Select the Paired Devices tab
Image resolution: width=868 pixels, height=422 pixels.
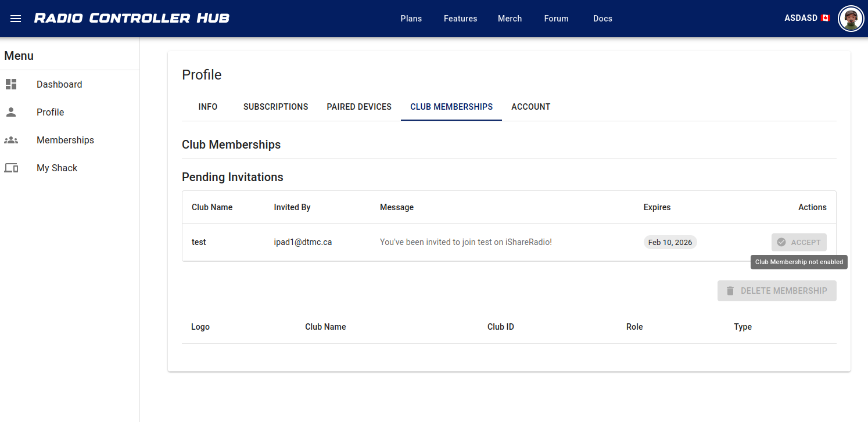(359, 107)
